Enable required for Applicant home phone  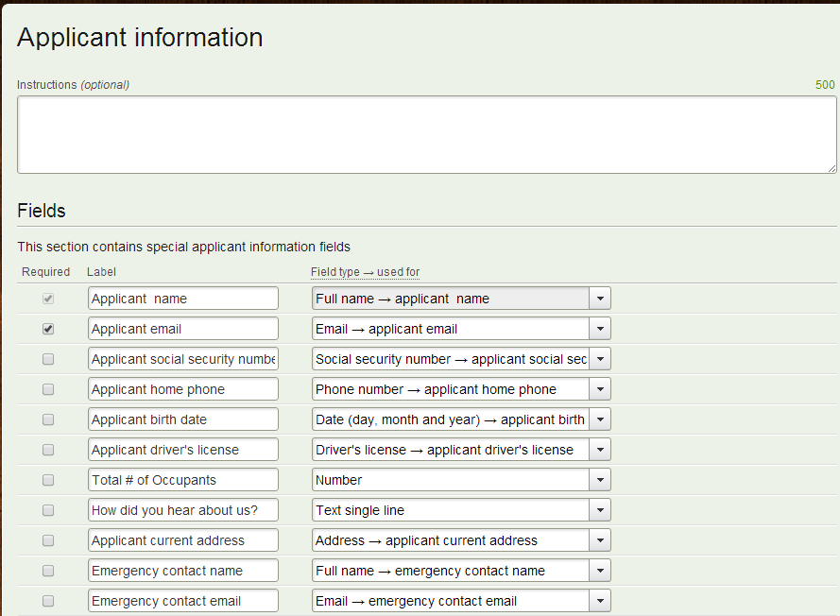coord(48,389)
